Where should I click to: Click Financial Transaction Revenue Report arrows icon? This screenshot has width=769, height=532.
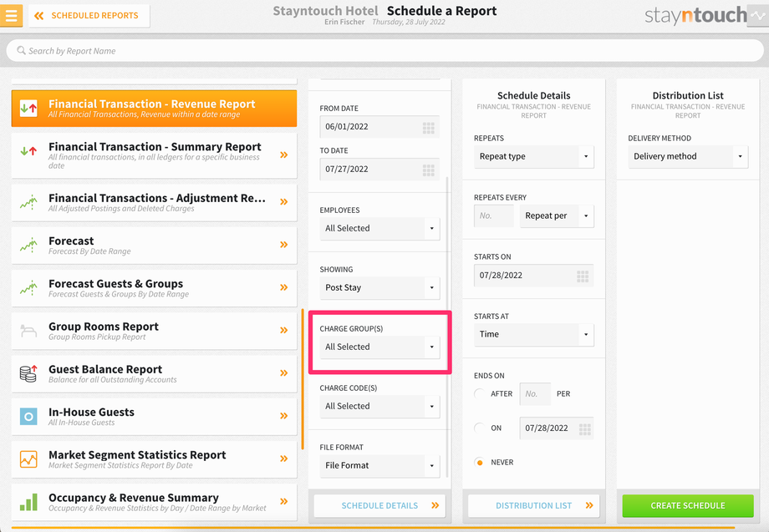pos(28,108)
